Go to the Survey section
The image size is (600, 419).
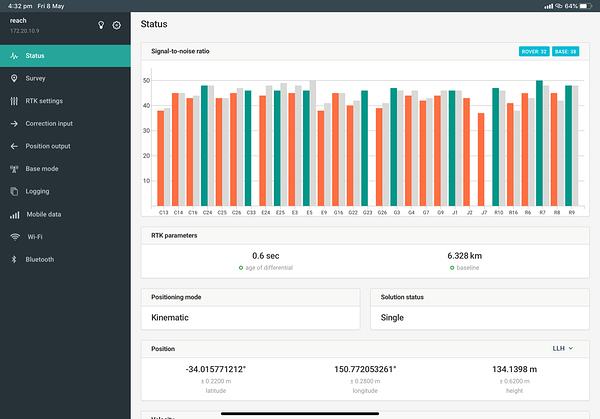pos(65,78)
